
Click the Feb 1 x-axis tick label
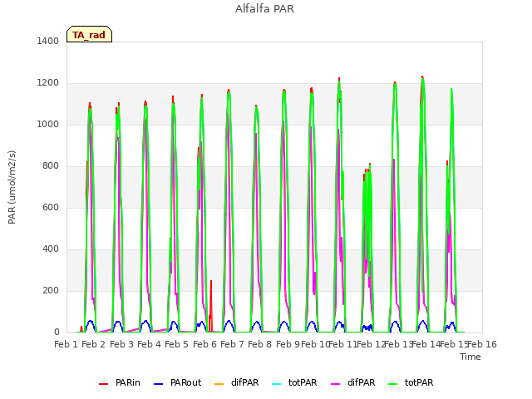coord(66,344)
